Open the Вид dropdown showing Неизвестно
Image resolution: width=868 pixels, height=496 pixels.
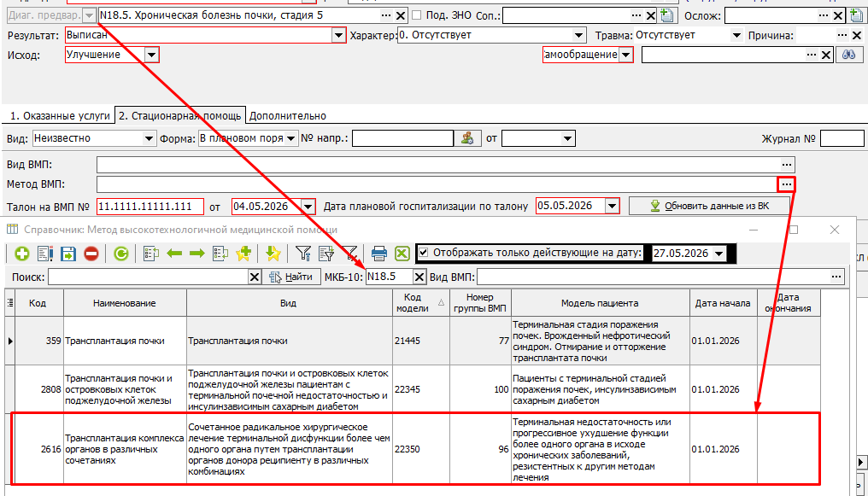coord(149,138)
